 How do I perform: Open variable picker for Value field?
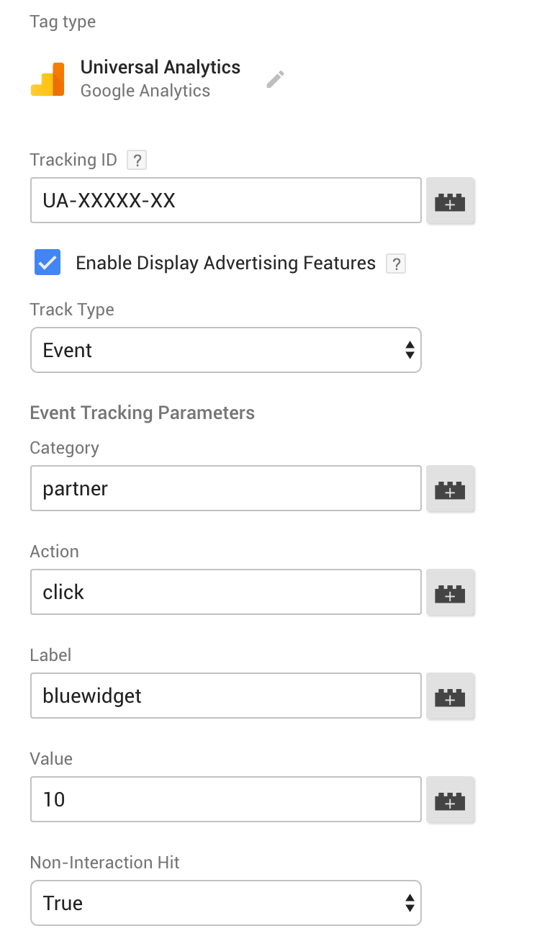(451, 799)
